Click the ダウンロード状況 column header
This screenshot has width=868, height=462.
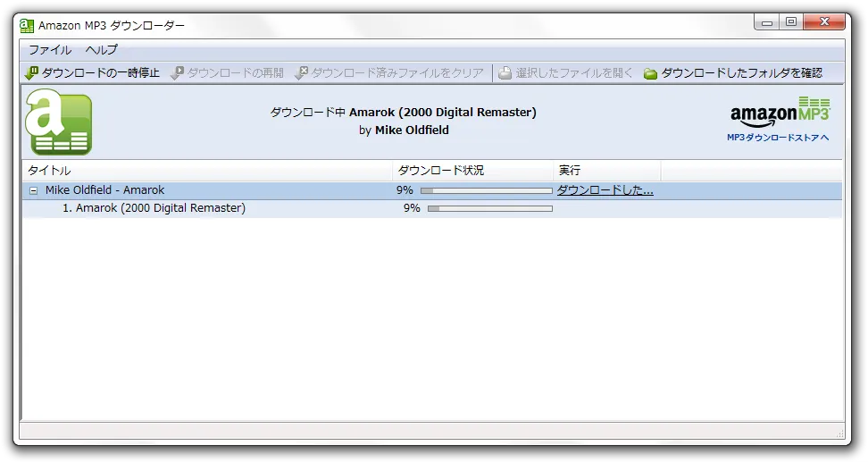pyautogui.click(x=472, y=170)
